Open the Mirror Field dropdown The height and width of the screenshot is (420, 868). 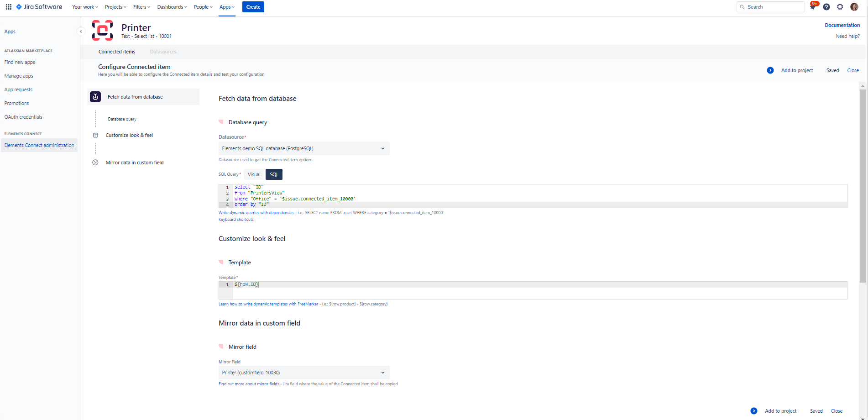(303, 373)
